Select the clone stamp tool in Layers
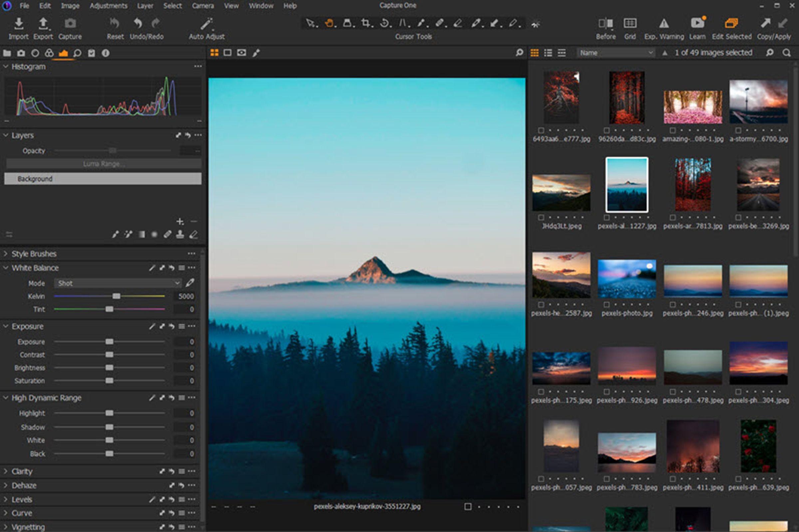This screenshot has height=532, width=799. pyautogui.click(x=180, y=234)
